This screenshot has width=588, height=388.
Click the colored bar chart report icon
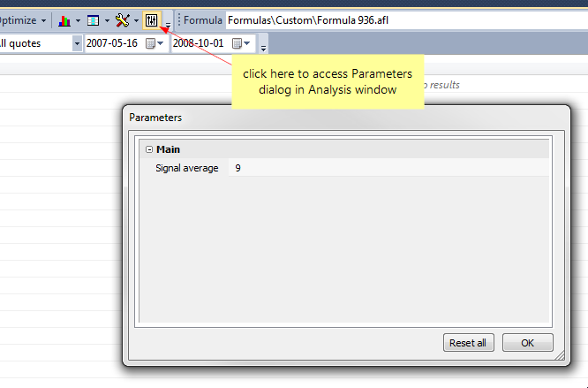point(64,20)
